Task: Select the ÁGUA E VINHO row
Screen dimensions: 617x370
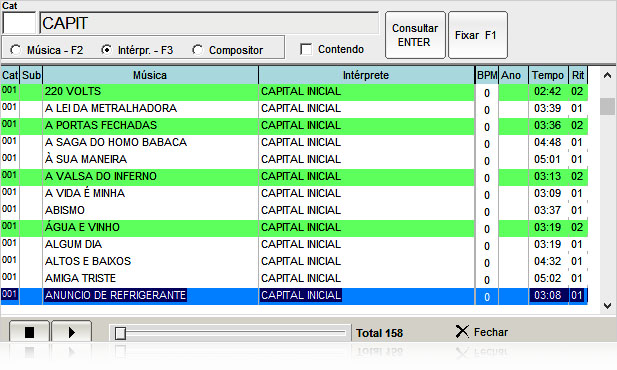Action: [x=294, y=227]
